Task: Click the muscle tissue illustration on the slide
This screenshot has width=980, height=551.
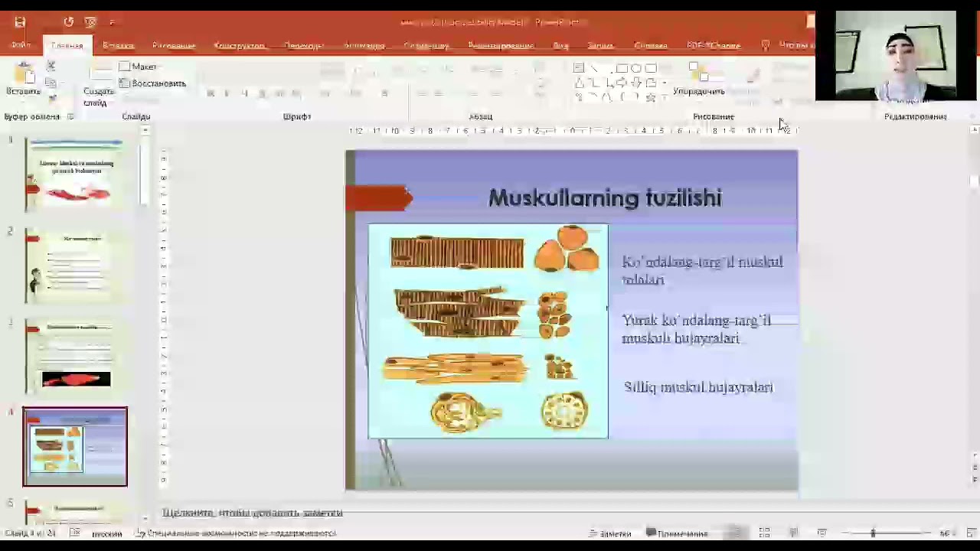Action: 488,331
